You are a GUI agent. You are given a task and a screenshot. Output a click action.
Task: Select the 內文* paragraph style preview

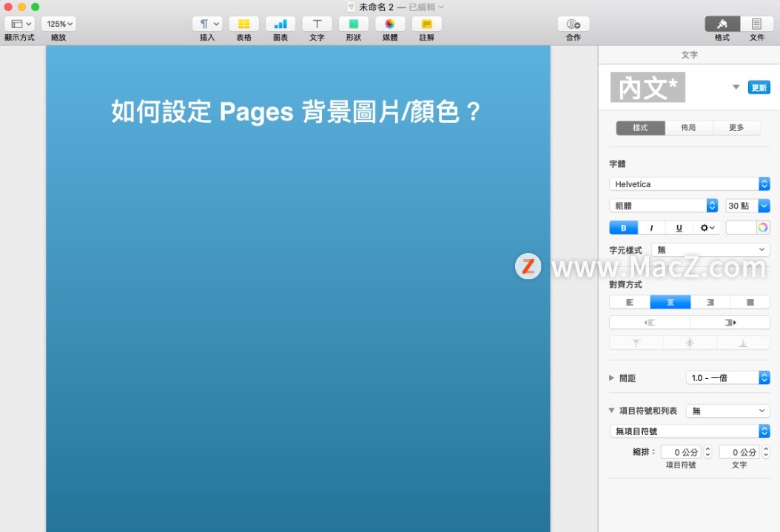648,87
